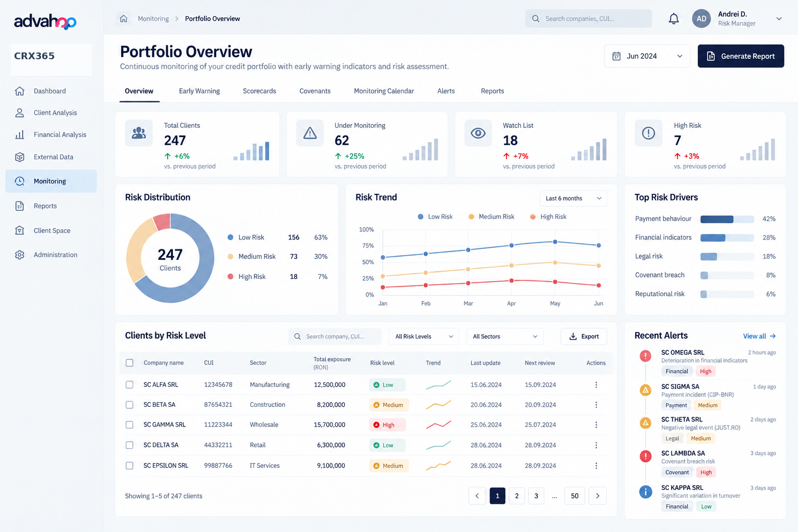Check the SC GAMMA SRL row checkbox
The height and width of the screenshot is (532, 798).
click(x=129, y=425)
